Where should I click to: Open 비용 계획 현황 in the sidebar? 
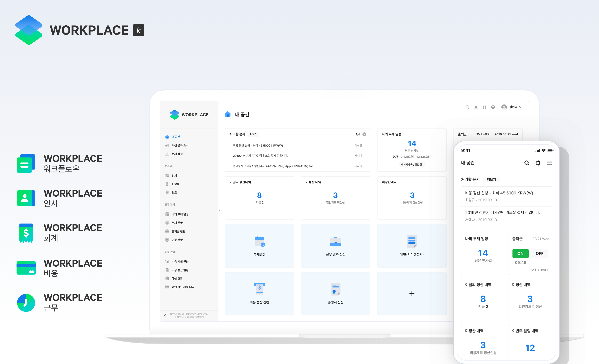pos(177,262)
